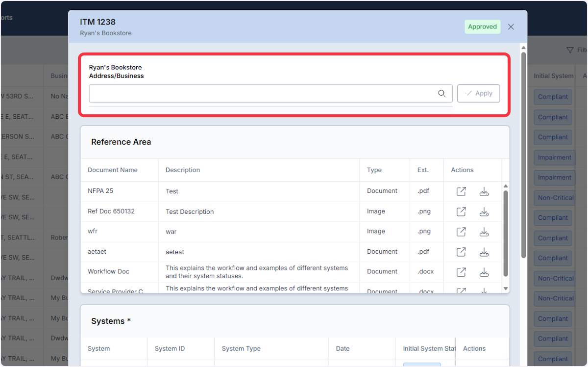This screenshot has width=588, height=367.
Task: Open Ref Doc 650132 in new window
Action: point(461,211)
